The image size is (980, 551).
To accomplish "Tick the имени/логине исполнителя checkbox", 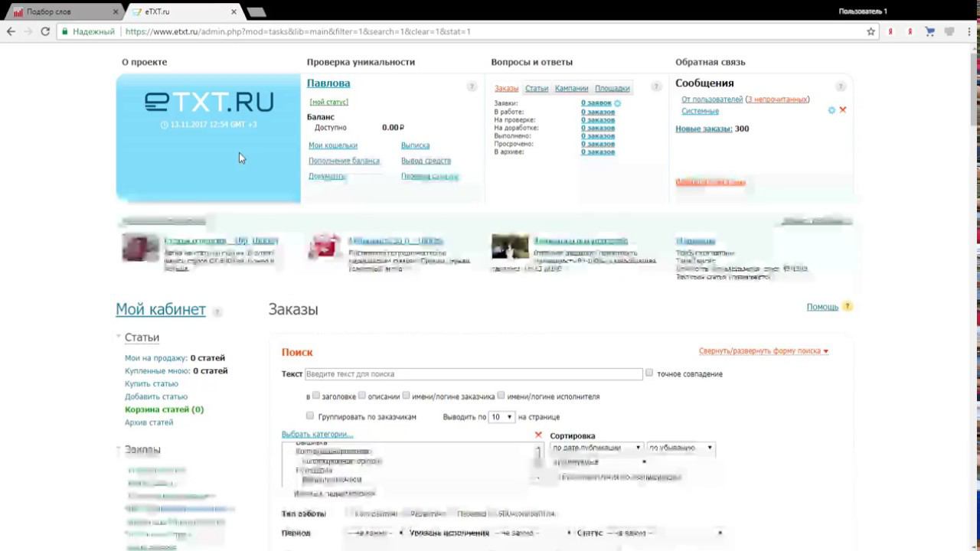I will [x=501, y=396].
